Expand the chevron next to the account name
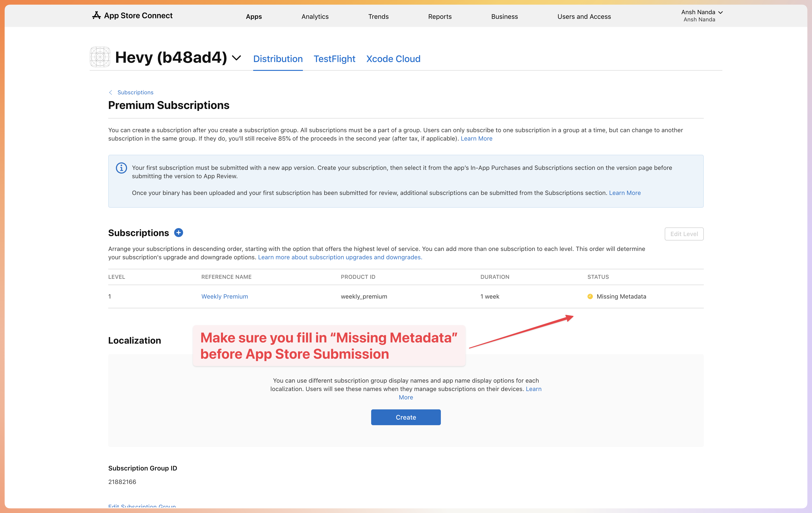The height and width of the screenshot is (513, 812). pyautogui.click(x=721, y=13)
